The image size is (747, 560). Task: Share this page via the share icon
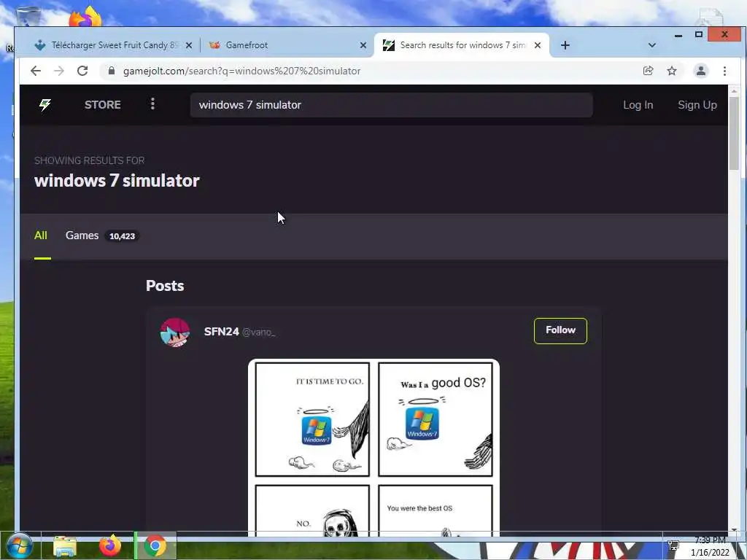coord(648,71)
